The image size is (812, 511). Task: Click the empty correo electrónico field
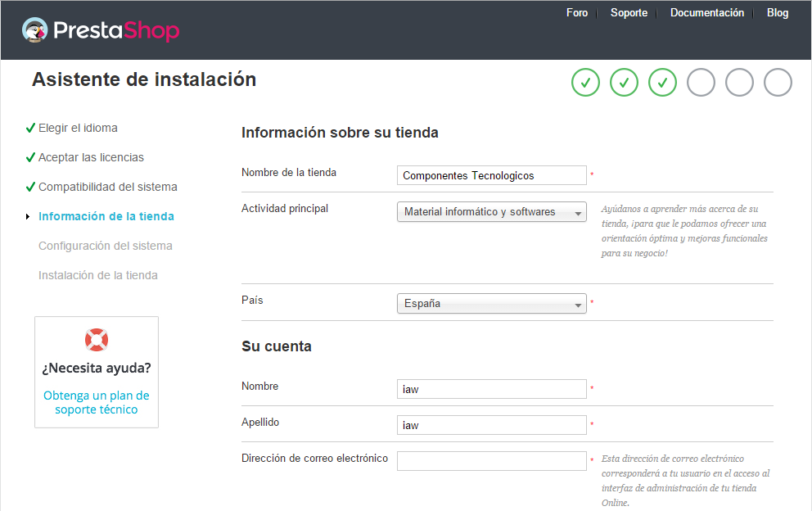coord(491,461)
